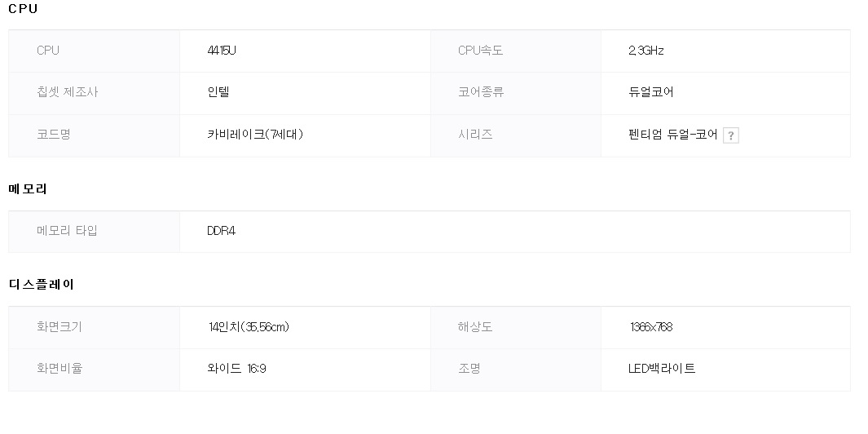Click the 메모리 section heading
The height and width of the screenshot is (434, 868).
[x=28, y=189]
